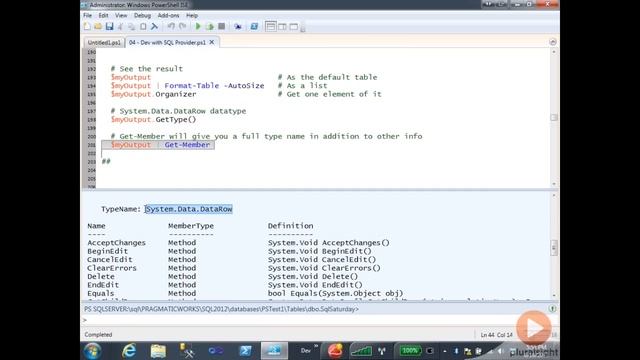Open blue PowerShell console taskbar icon
The image size is (640, 360).
tap(245, 351)
